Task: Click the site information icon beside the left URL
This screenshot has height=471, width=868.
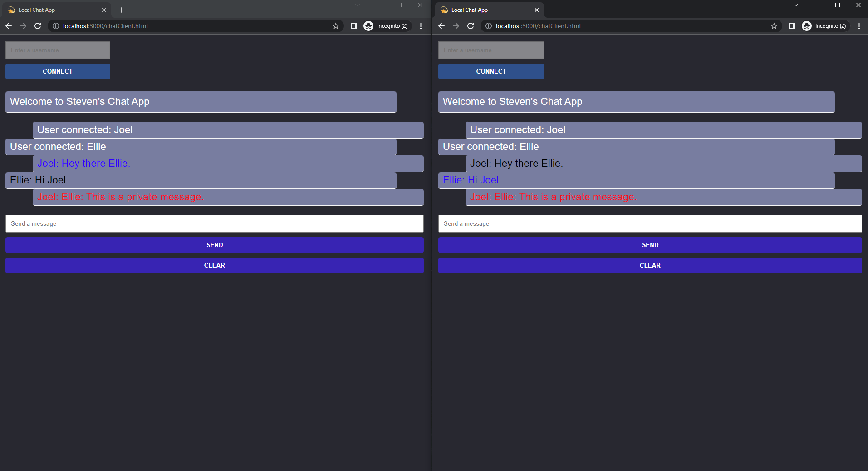Action: point(55,26)
